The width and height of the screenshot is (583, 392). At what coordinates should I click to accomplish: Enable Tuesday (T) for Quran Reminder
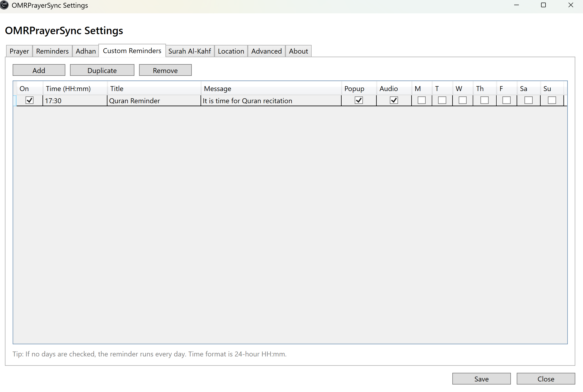pyautogui.click(x=442, y=100)
